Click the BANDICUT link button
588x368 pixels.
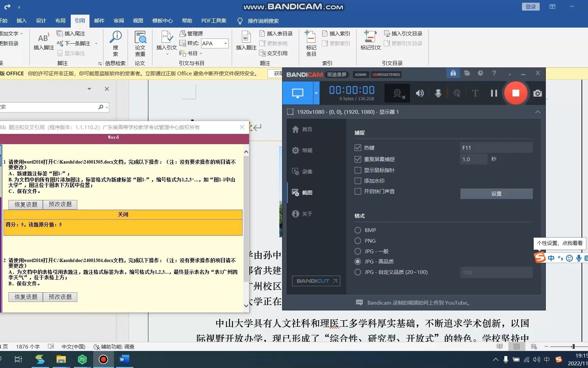pos(316,281)
